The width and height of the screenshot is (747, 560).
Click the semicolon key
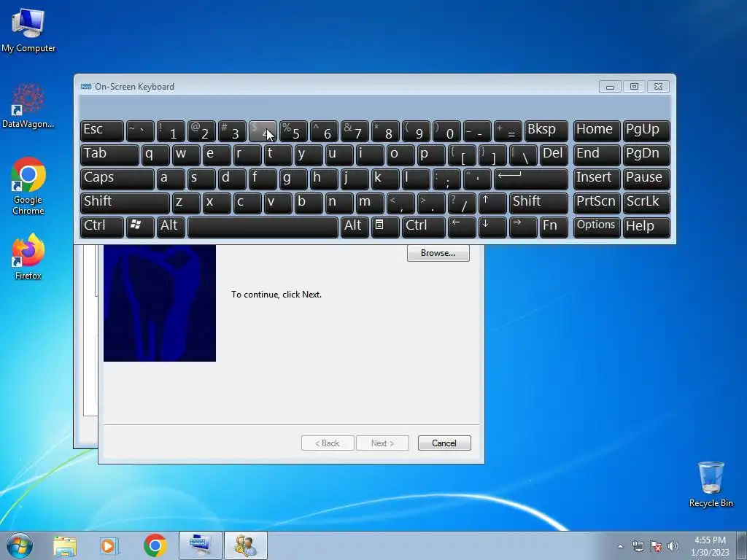446,179
